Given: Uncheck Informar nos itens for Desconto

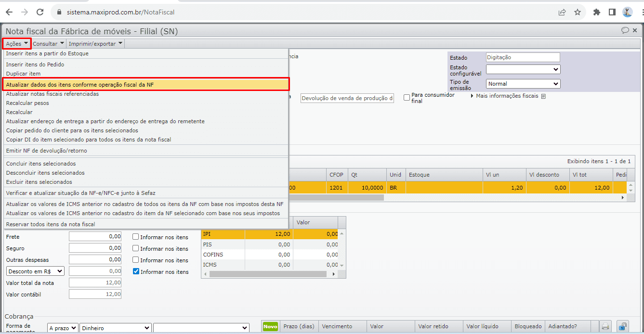Looking at the screenshot, I should pyautogui.click(x=136, y=272).
